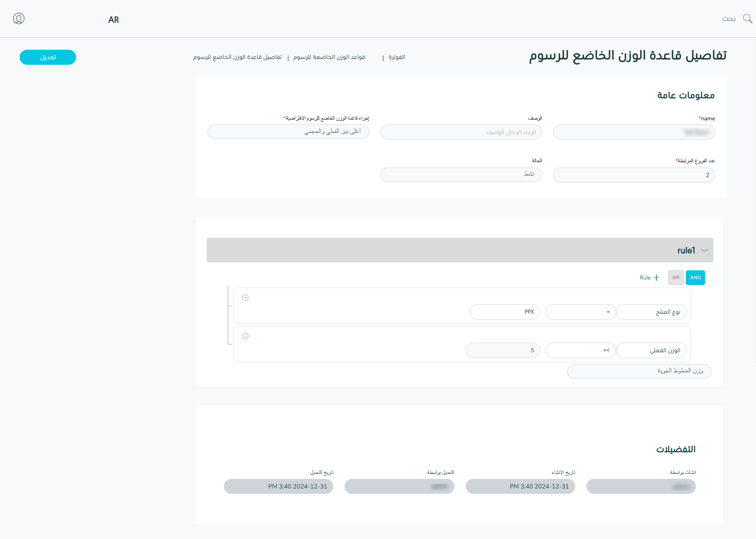This screenshot has width=756, height=539.
Task: Remove the product type rule condition
Action: [x=246, y=298]
